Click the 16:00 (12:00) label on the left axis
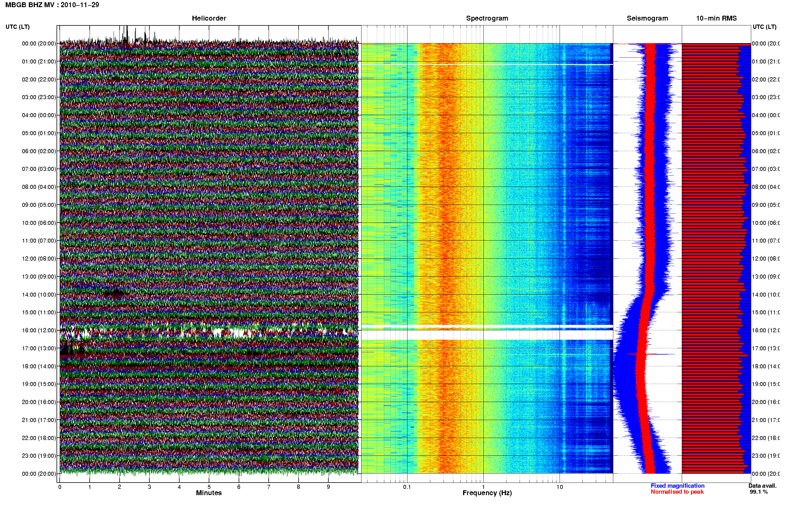The image size is (812, 508). (39, 330)
